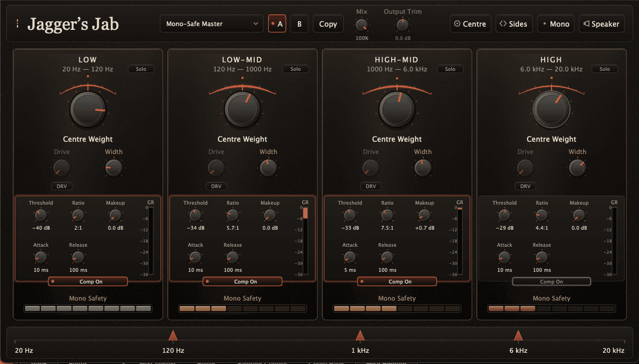
Task: Click the HIGH band Makeup knob
Action: click(579, 215)
